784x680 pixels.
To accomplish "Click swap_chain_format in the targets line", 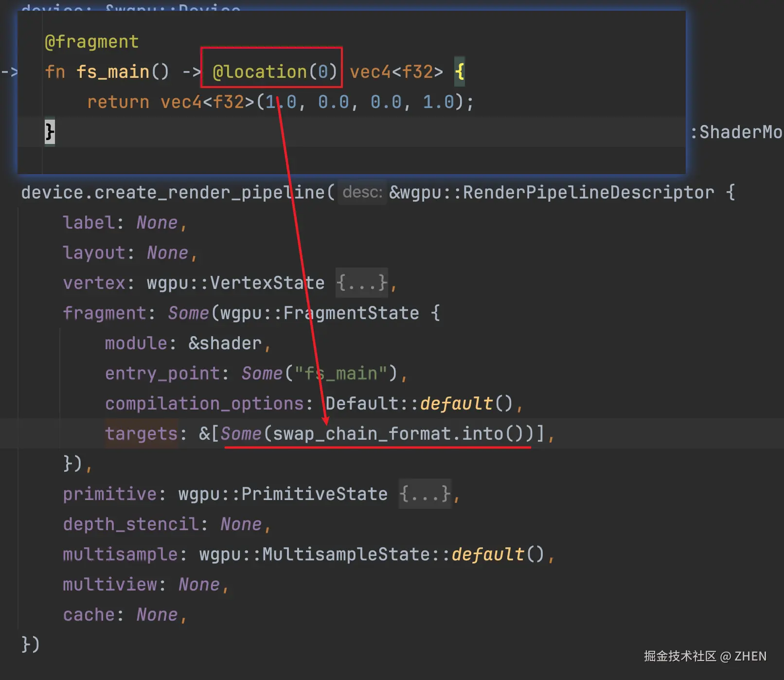I will [362, 434].
